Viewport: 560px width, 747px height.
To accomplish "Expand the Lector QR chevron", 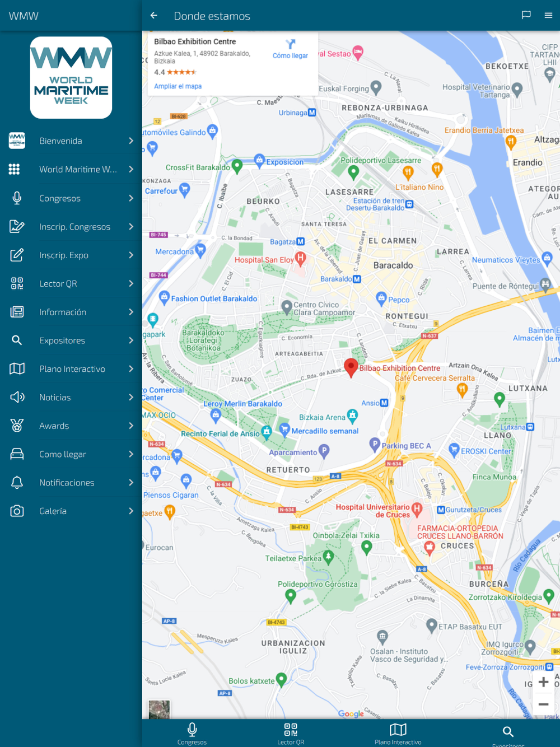I will pos(131,283).
